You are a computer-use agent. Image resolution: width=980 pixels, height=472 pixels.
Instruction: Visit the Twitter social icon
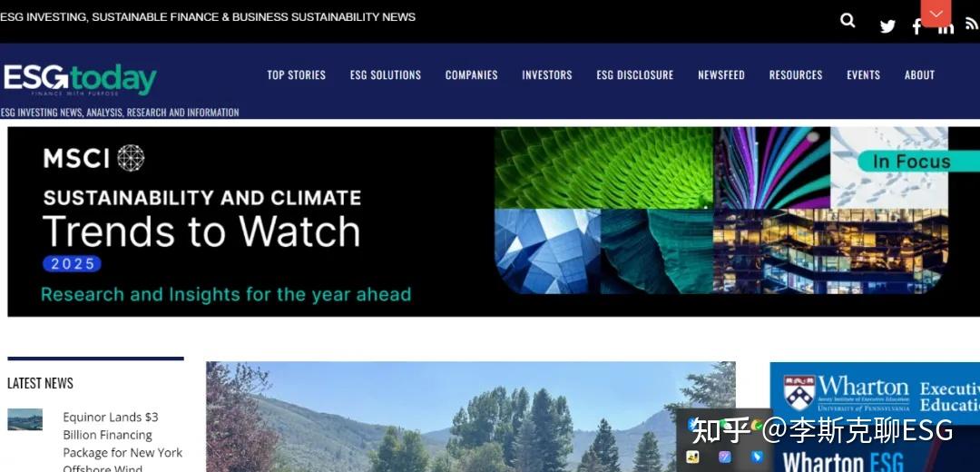(x=887, y=26)
